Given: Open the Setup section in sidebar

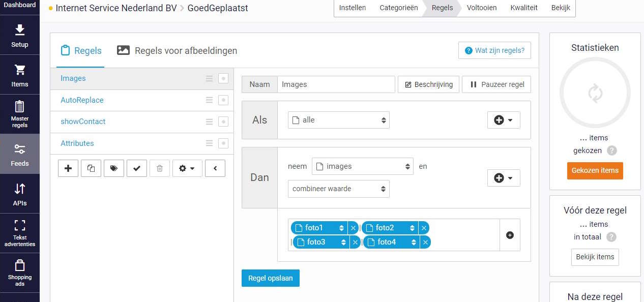Looking at the screenshot, I should tap(20, 35).
